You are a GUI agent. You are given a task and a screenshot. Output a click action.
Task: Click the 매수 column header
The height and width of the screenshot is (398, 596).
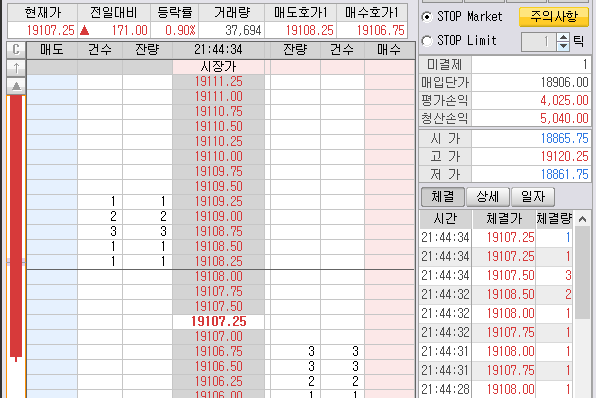coord(389,50)
